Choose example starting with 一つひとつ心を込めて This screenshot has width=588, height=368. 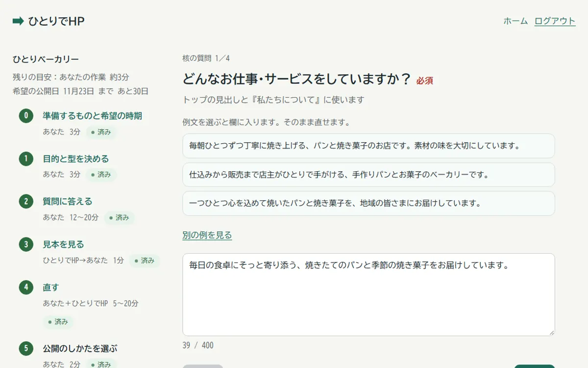(368, 203)
